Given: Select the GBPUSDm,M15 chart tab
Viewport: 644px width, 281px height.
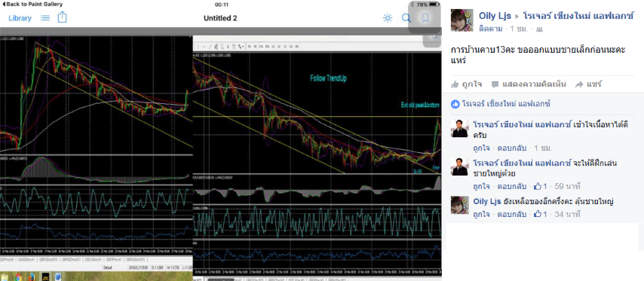Looking at the screenshot, I should pos(48,260).
